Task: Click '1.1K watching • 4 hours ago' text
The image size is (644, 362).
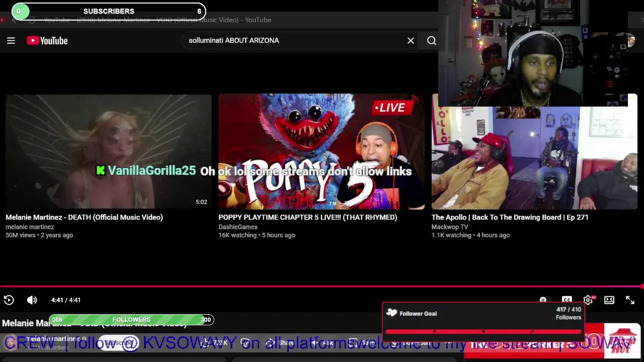Action: click(x=470, y=235)
